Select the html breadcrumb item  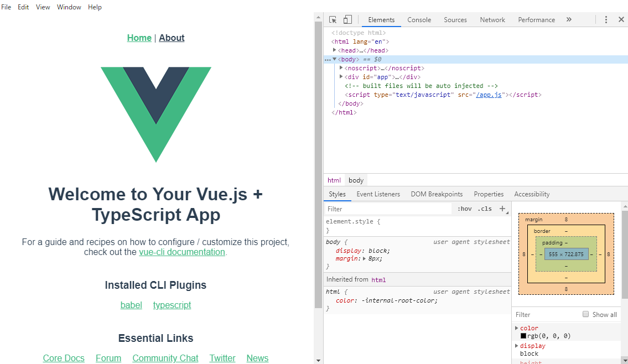(334, 180)
